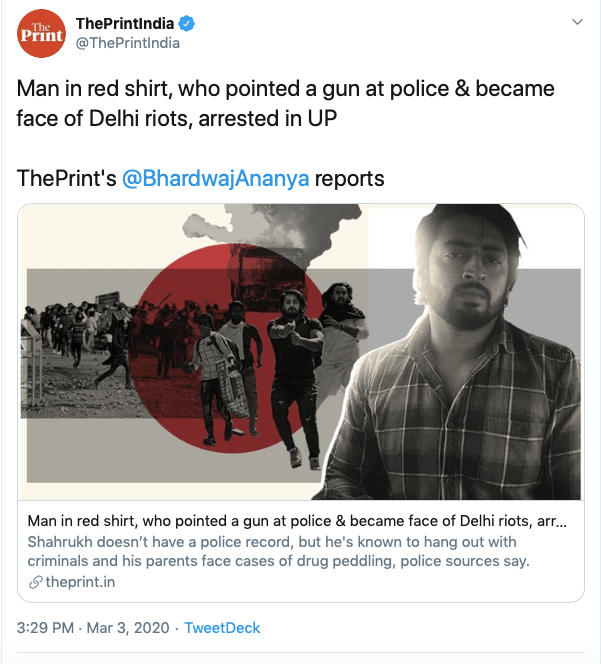Click the blue verified badge
This screenshot has width=601, height=664.
(x=186, y=22)
